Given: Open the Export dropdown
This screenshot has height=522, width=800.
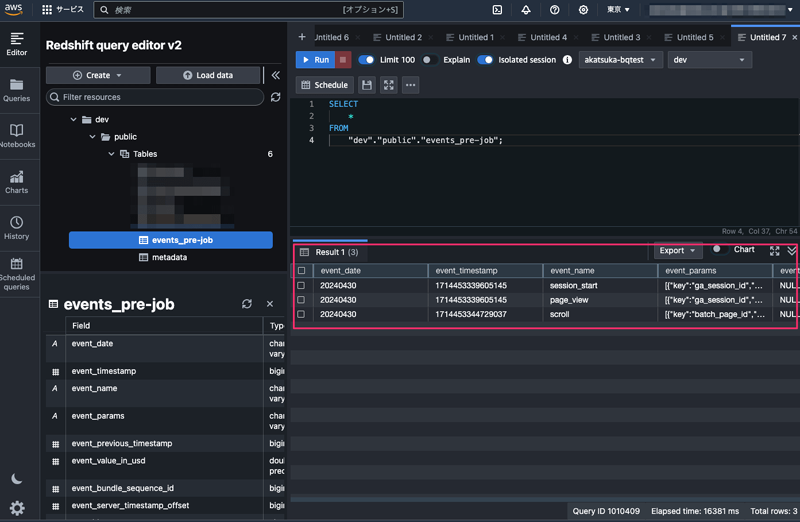Looking at the screenshot, I should 678,250.
